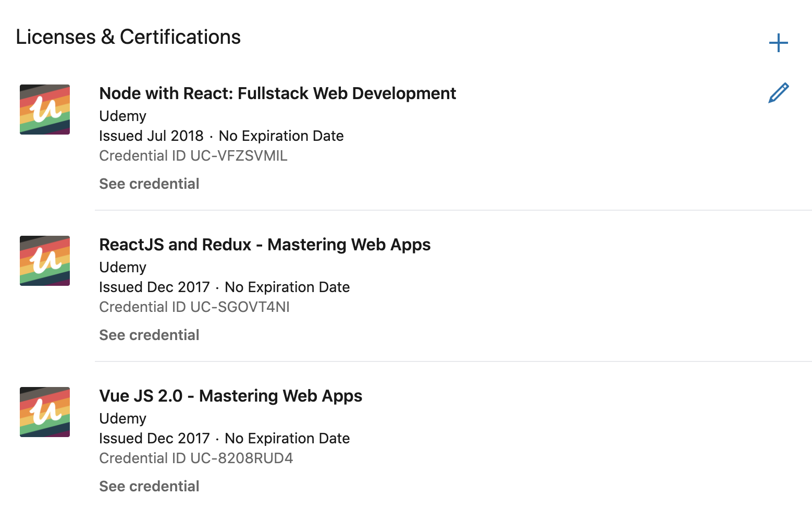This screenshot has width=812, height=532.
Task: Click the Licenses & Certifications heading
Action: [128, 37]
